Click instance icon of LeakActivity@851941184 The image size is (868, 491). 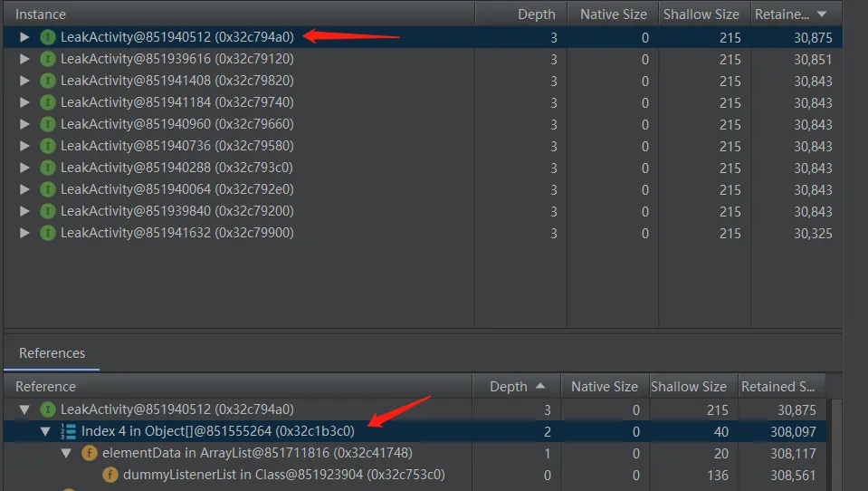pyautogui.click(x=48, y=102)
